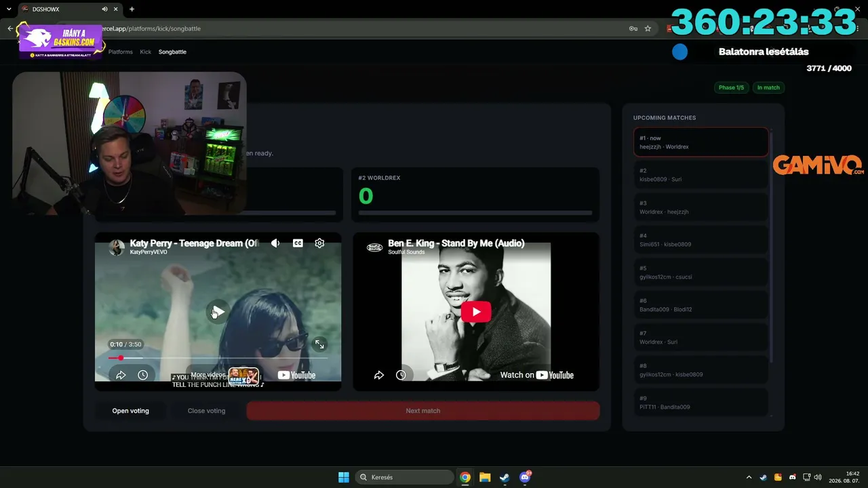This screenshot has width=868, height=488.
Task: Bookmark this page with the star icon
Action: [x=648, y=28]
